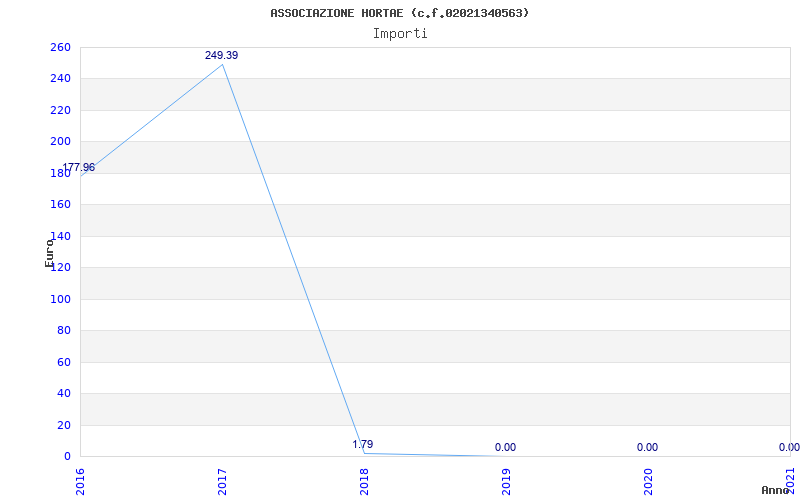Click the 240 y-axis tick label

click(x=60, y=79)
